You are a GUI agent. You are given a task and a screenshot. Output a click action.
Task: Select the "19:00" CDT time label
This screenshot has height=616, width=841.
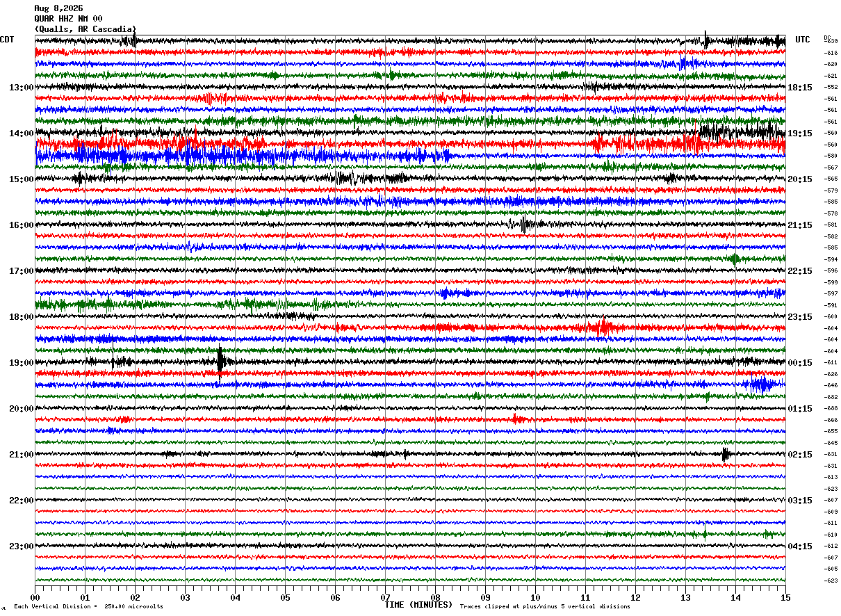[22, 363]
